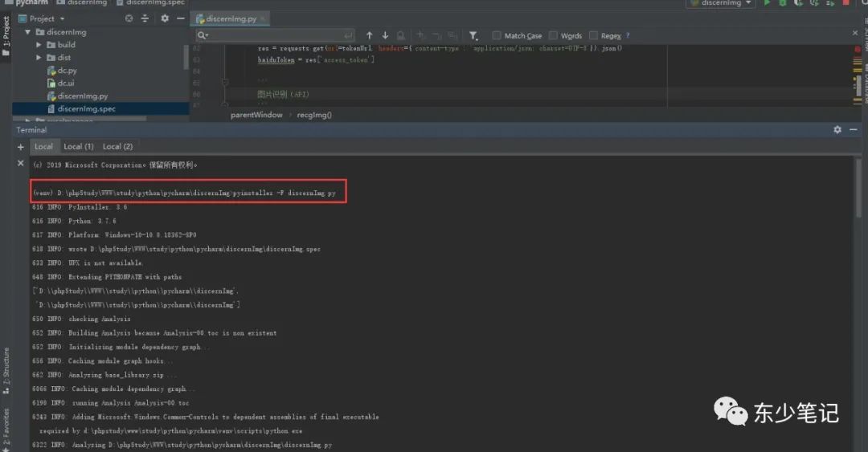Run discernImg with coverage
Image resolution: width=868 pixels, height=452 pixels.
coord(798,2)
